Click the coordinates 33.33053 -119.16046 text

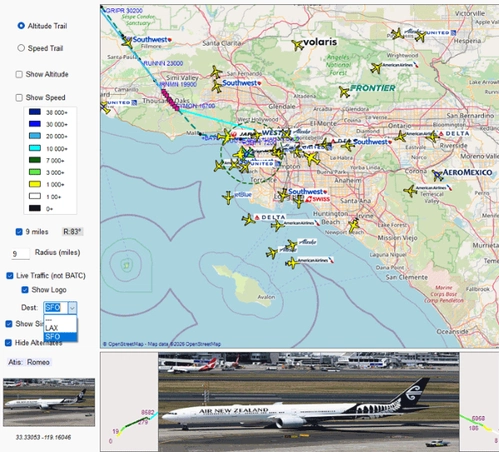coord(43,437)
